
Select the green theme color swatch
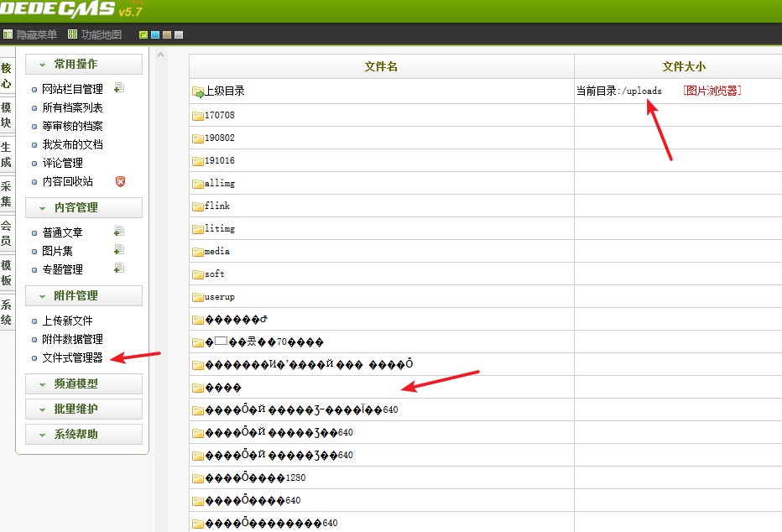coord(143,35)
